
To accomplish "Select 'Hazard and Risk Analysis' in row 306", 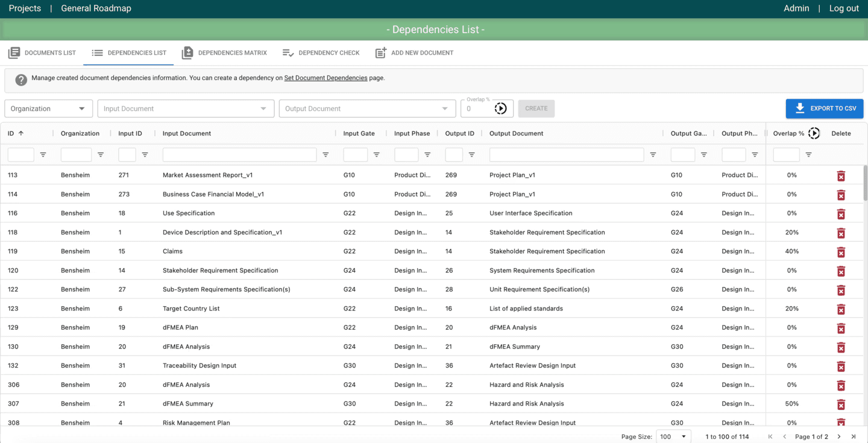I will pyautogui.click(x=527, y=385).
